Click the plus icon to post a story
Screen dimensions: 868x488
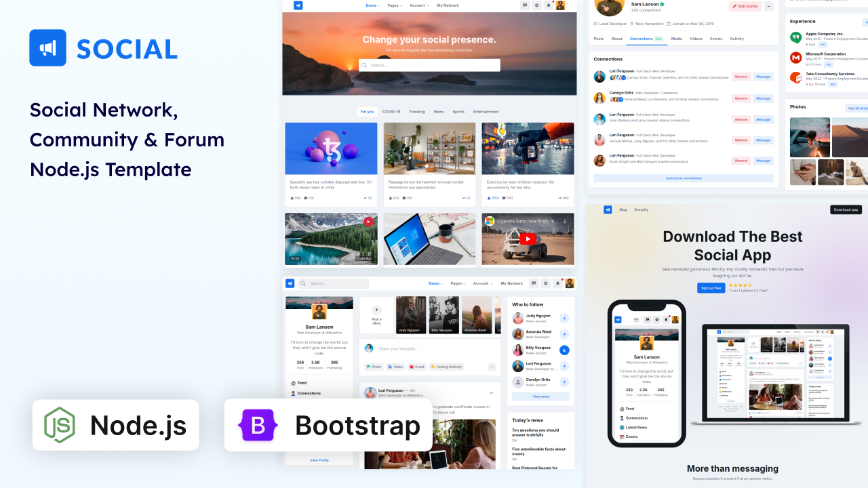(x=376, y=310)
